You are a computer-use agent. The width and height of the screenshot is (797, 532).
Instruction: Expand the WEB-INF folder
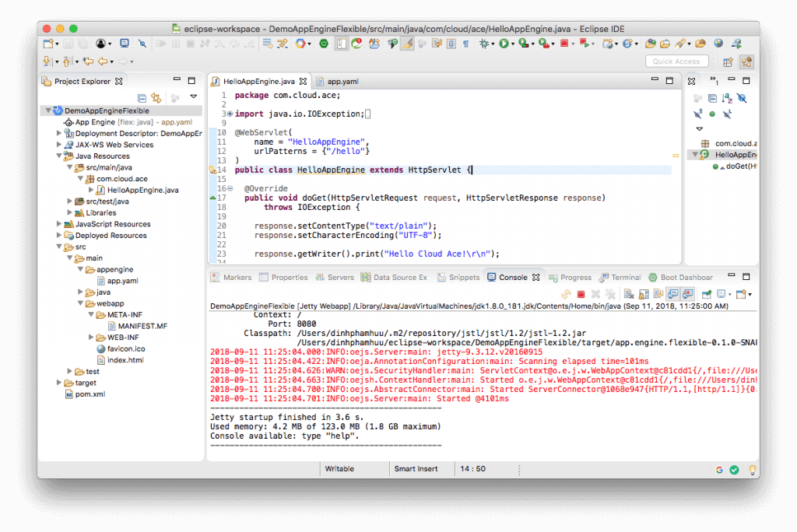pyautogui.click(x=91, y=337)
